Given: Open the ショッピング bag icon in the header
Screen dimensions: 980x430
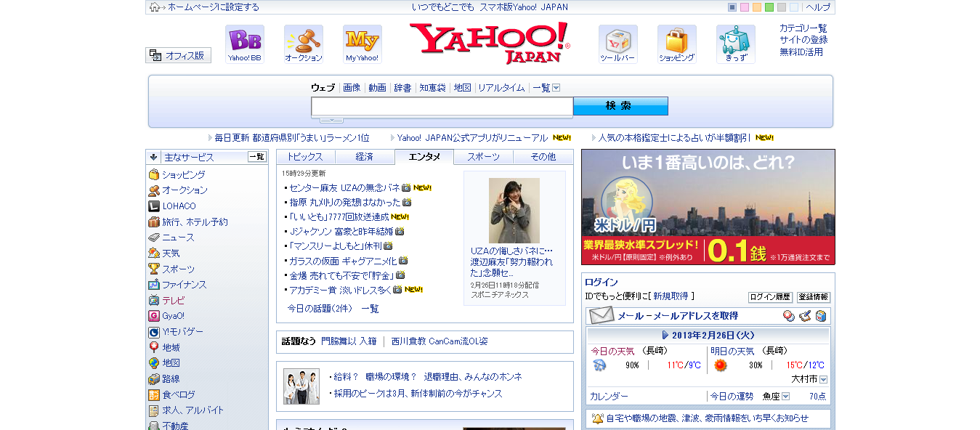Looking at the screenshot, I should coord(676,44).
